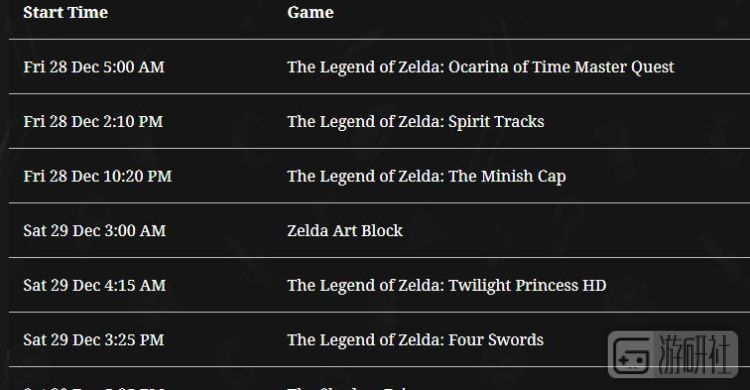Screen dimensions: 750x390
Task: Click the 游研社 watermark text
Action: pyautogui.click(x=695, y=355)
